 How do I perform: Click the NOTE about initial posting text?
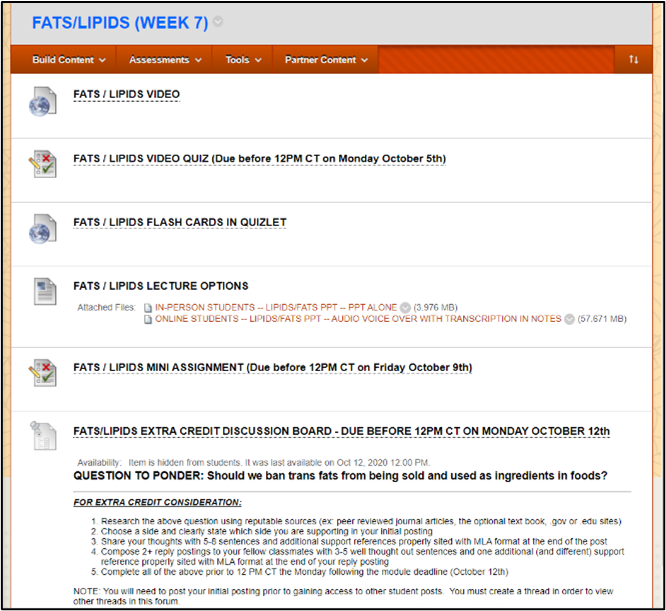click(x=343, y=596)
